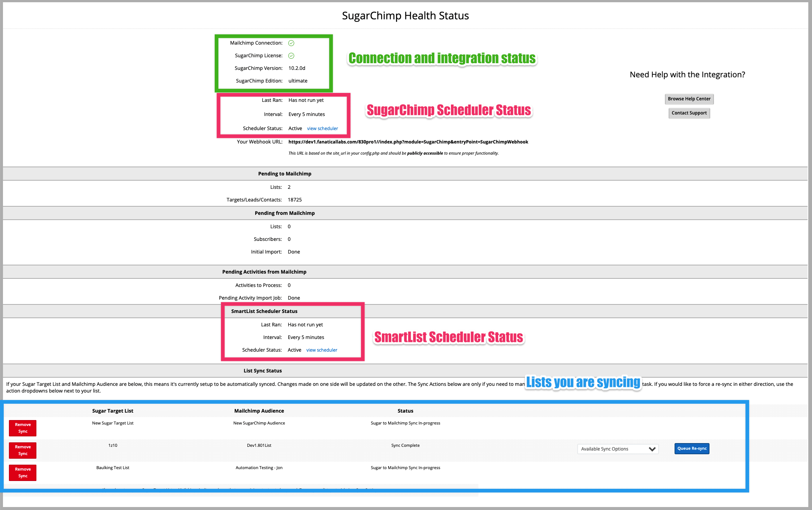The height and width of the screenshot is (510, 812).
Task: Click the SugarChimp Health Status page title
Action: (405, 16)
